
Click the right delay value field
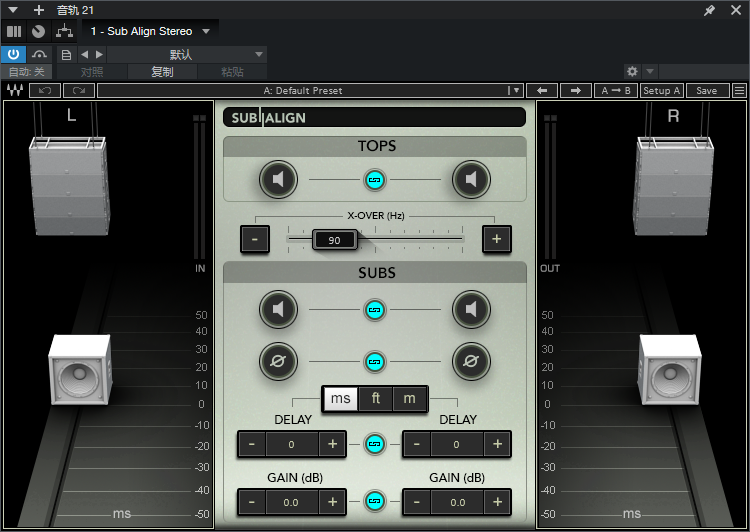457,444
